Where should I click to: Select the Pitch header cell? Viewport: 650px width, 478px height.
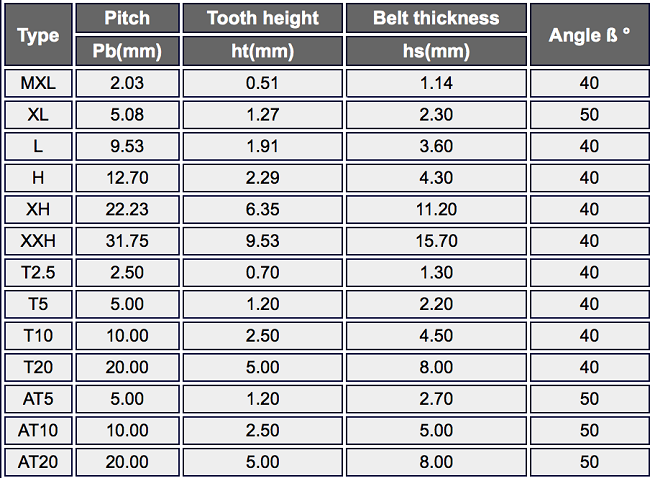coord(127,18)
